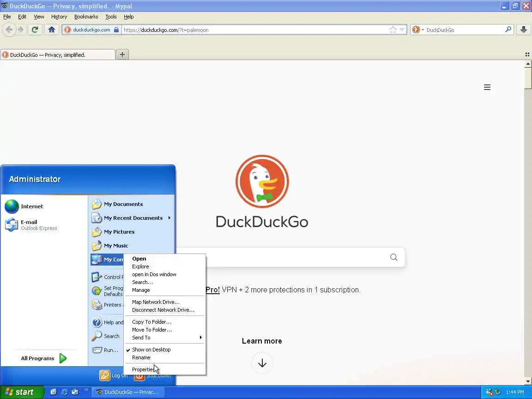Choose Copy To Folder...
This screenshot has width=532, height=399.
[164, 321]
